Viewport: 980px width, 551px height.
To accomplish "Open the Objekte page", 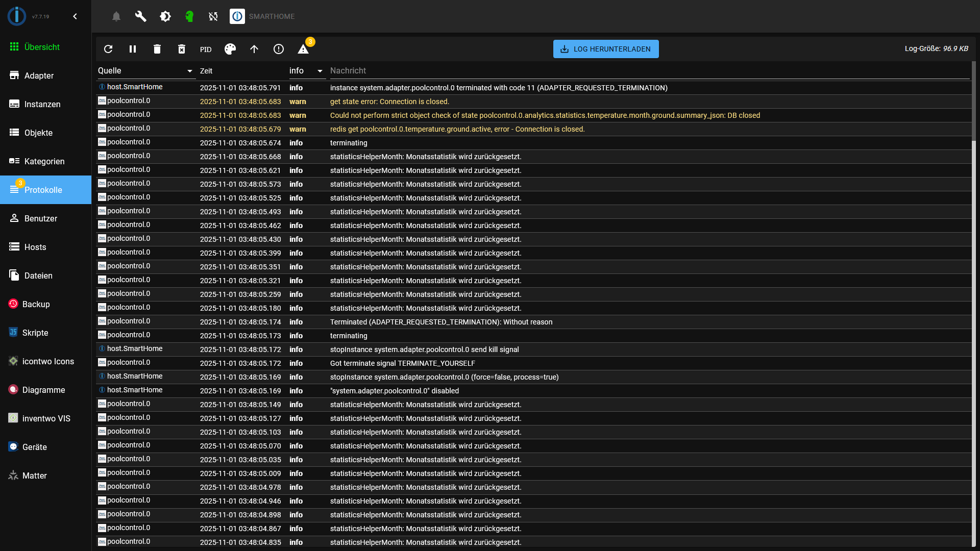I will point(38,133).
